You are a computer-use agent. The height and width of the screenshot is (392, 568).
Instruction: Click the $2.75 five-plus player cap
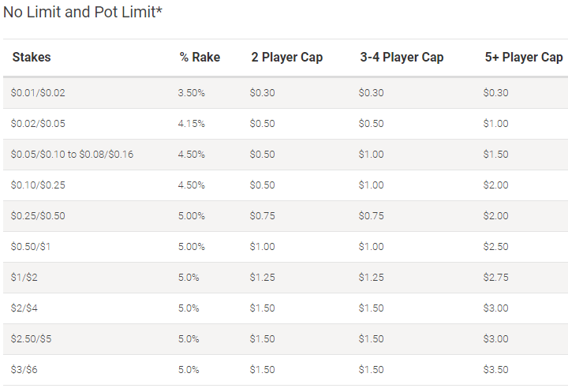(x=495, y=278)
